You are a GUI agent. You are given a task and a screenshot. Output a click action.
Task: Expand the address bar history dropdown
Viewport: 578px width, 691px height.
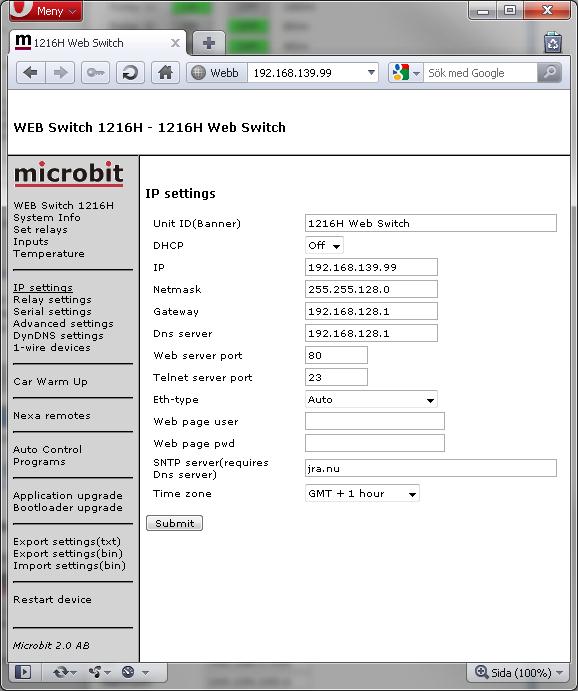371,73
